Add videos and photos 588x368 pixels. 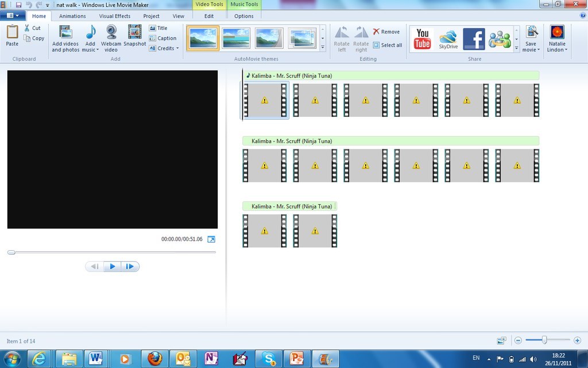click(x=65, y=39)
